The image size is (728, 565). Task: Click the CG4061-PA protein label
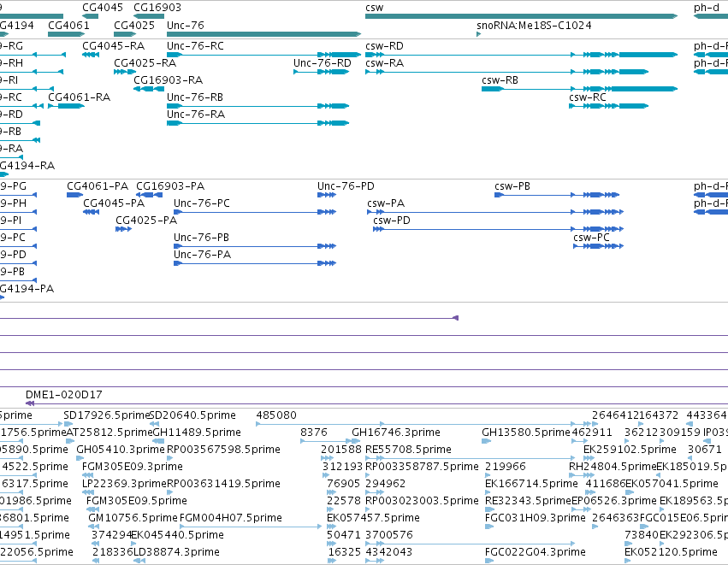98,186
